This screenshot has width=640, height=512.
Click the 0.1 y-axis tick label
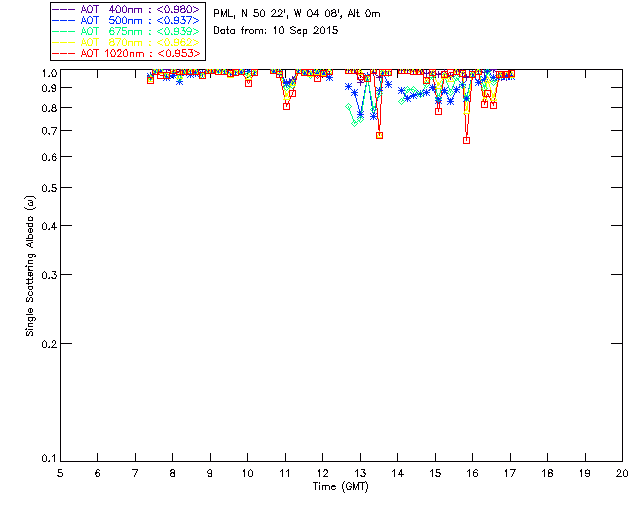(49, 459)
